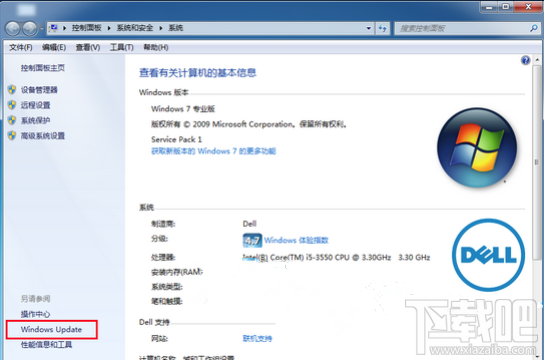Open the recent pages dropdown arrow beside Forward
This screenshot has height=360, width=545.
(41, 28)
